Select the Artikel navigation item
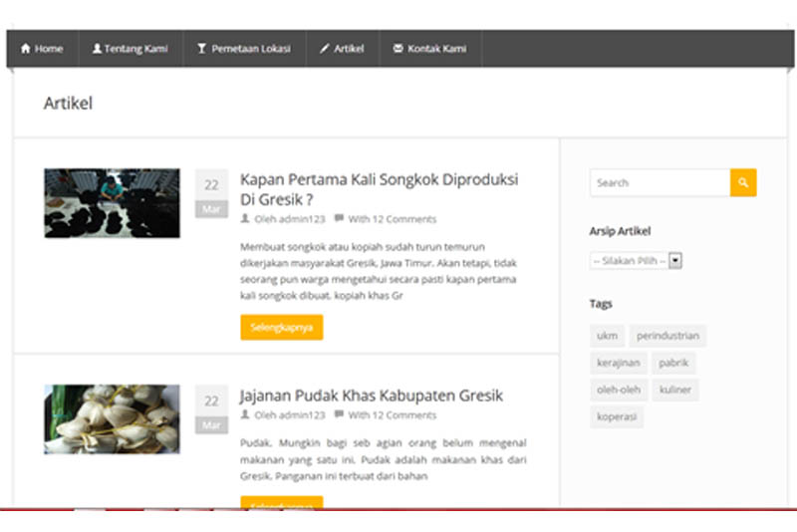This screenshot has height=532, width=797. (342, 49)
